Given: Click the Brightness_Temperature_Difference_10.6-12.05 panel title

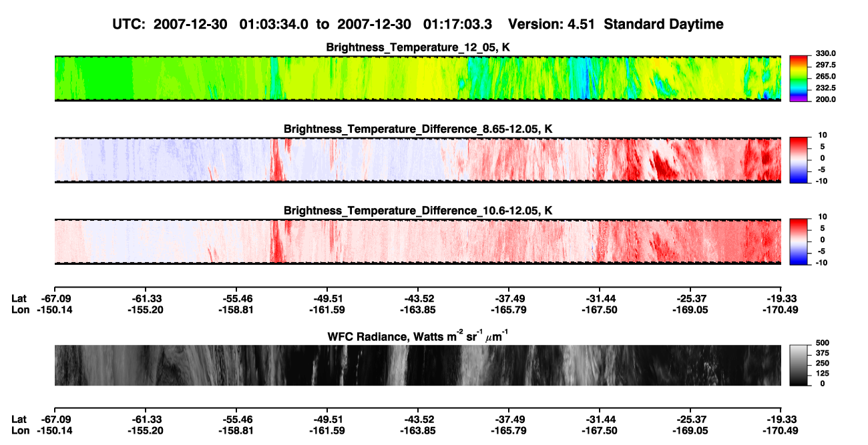Looking at the screenshot, I should tap(418, 211).
